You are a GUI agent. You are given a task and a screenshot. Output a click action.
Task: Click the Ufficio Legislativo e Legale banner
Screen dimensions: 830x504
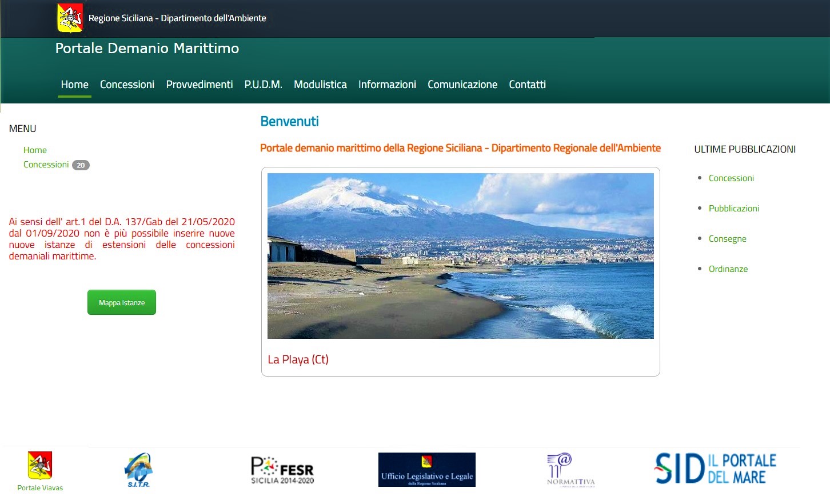(426, 469)
